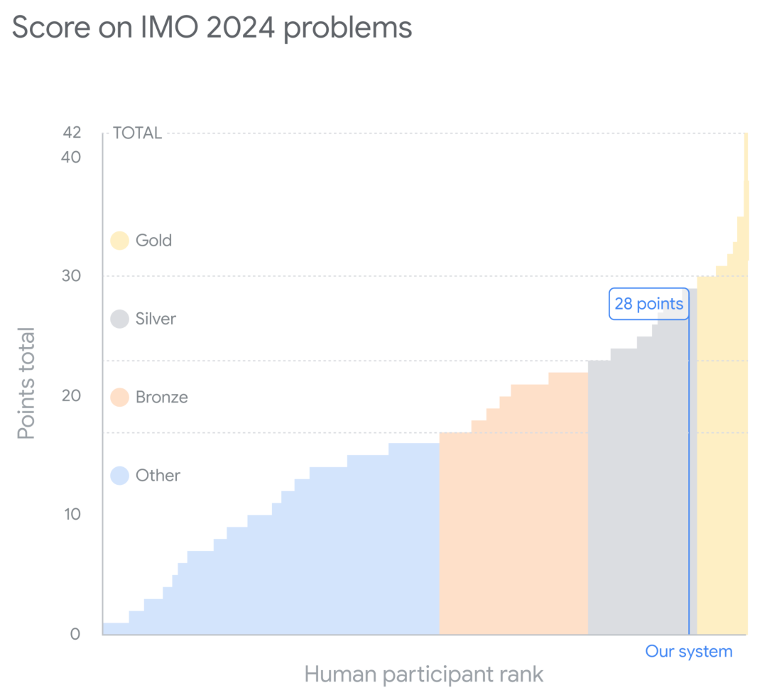Click the 'Gold' legend text
This screenshot has height=700, width=767.
(x=153, y=241)
